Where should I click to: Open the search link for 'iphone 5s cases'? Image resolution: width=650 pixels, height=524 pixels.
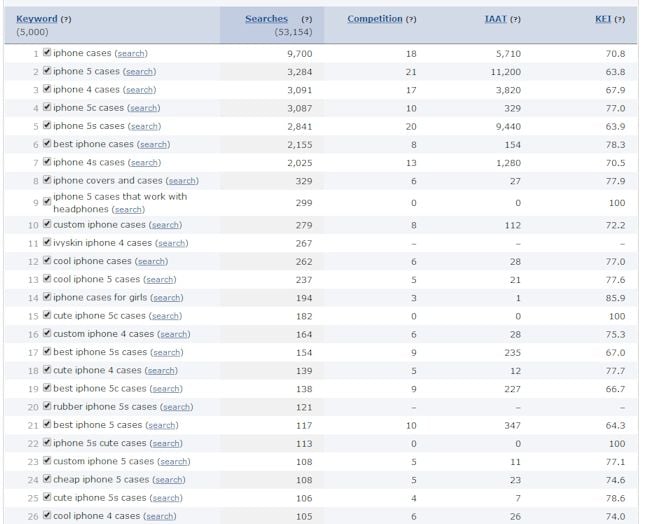pyautogui.click(x=144, y=126)
